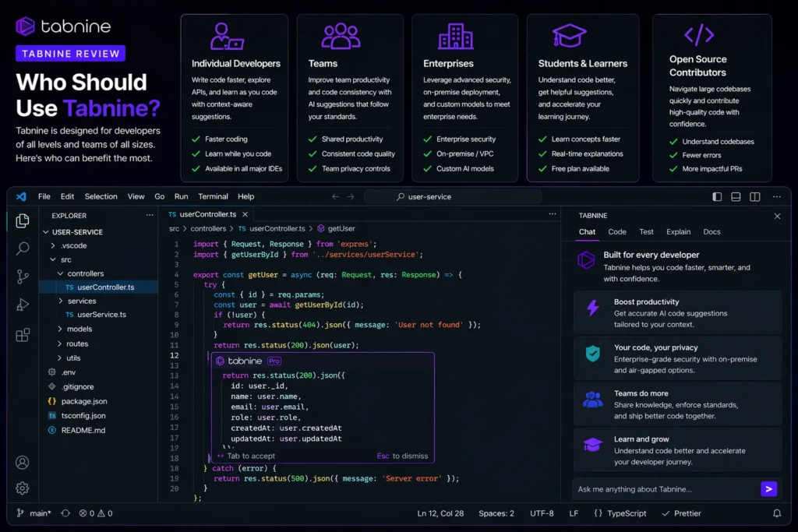
Task: Open Source Control view in activity bar
Action: tap(23, 277)
